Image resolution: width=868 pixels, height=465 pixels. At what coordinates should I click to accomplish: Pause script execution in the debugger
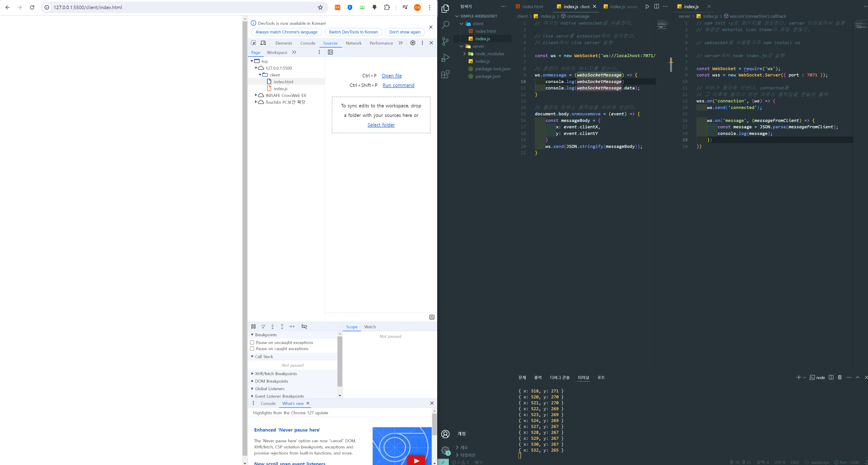click(253, 326)
